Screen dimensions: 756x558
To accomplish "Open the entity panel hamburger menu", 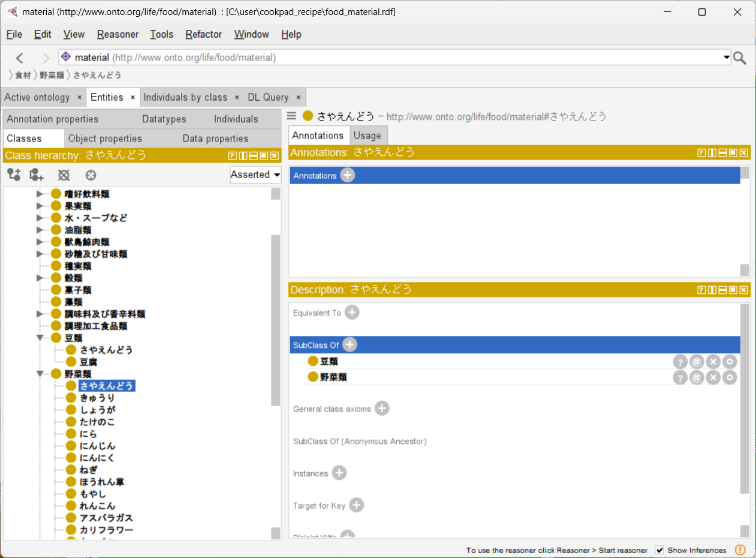I will [292, 116].
